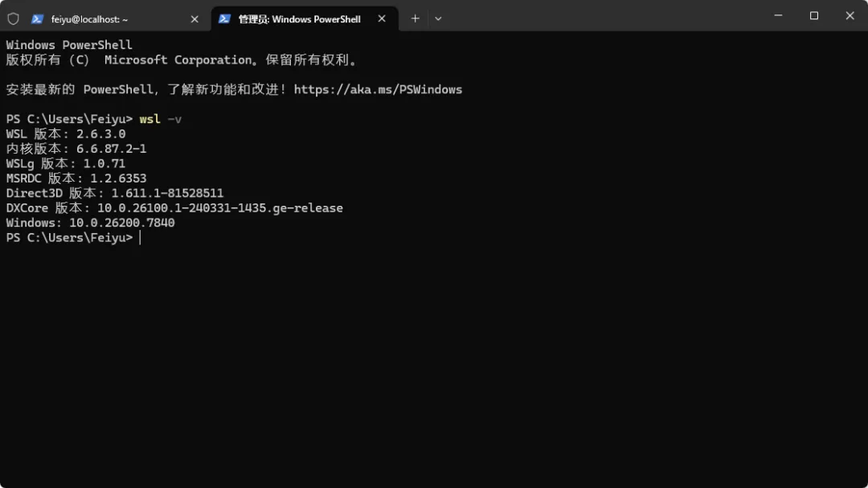The width and height of the screenshot is (868, 488).
Task: Minimize the terminal window
Action: pyautogui.click(x=778, y=15)
